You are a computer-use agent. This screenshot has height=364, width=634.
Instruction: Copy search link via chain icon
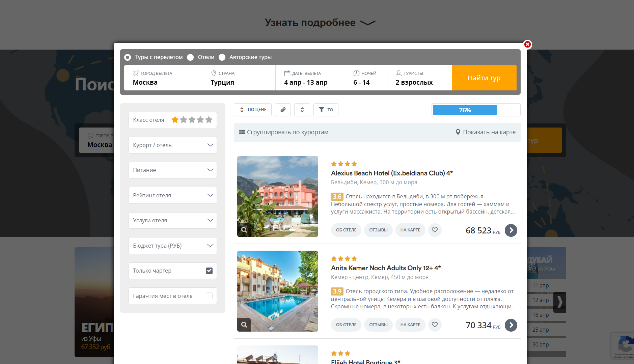[x=283, y=110]
